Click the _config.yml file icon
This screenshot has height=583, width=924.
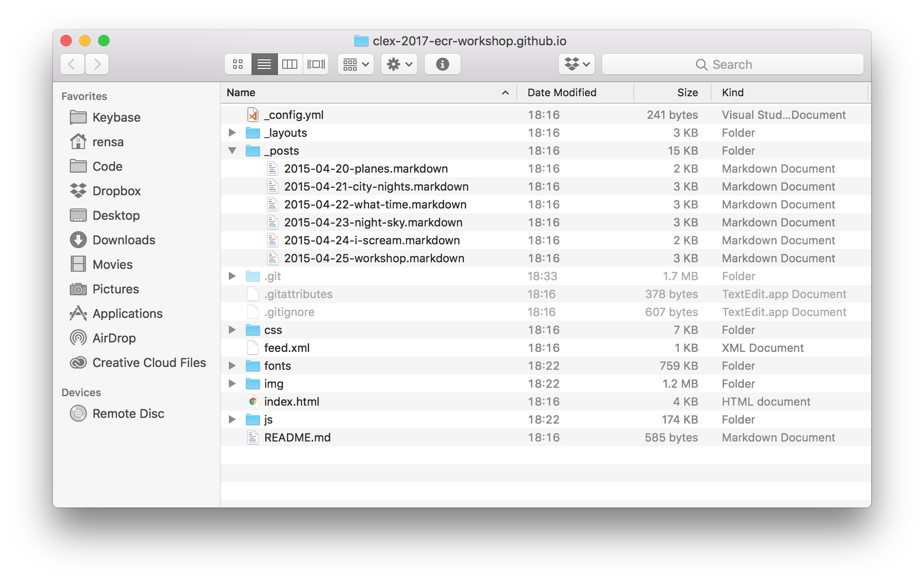253,115
